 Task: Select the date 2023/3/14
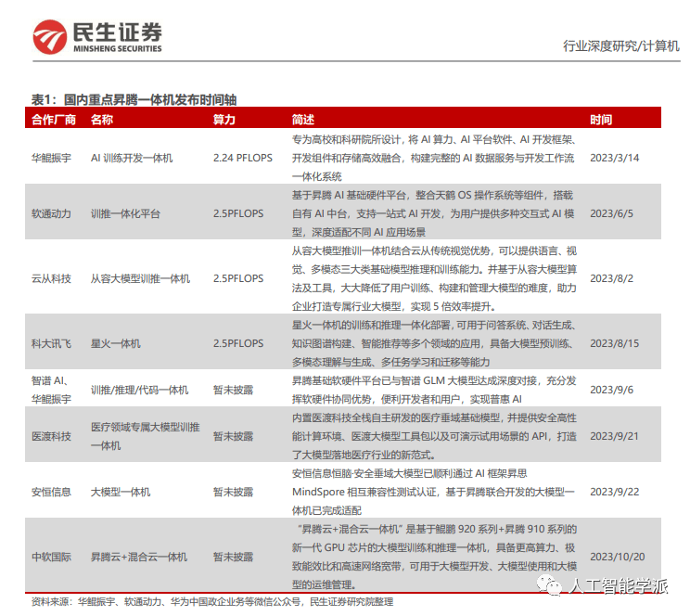614,158
